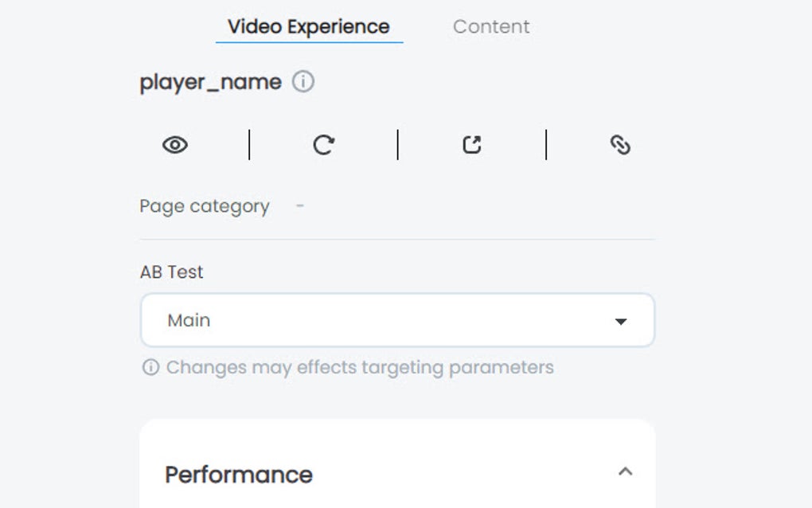This screenshot has height=508, width=812.
Task: Click the Page category dash value
Action: point(300,205)
